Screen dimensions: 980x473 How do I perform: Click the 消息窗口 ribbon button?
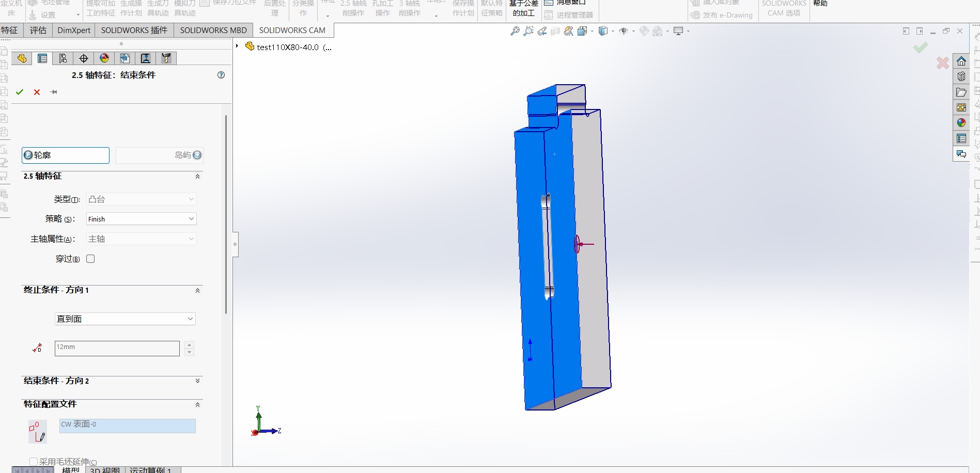(566, 3)
